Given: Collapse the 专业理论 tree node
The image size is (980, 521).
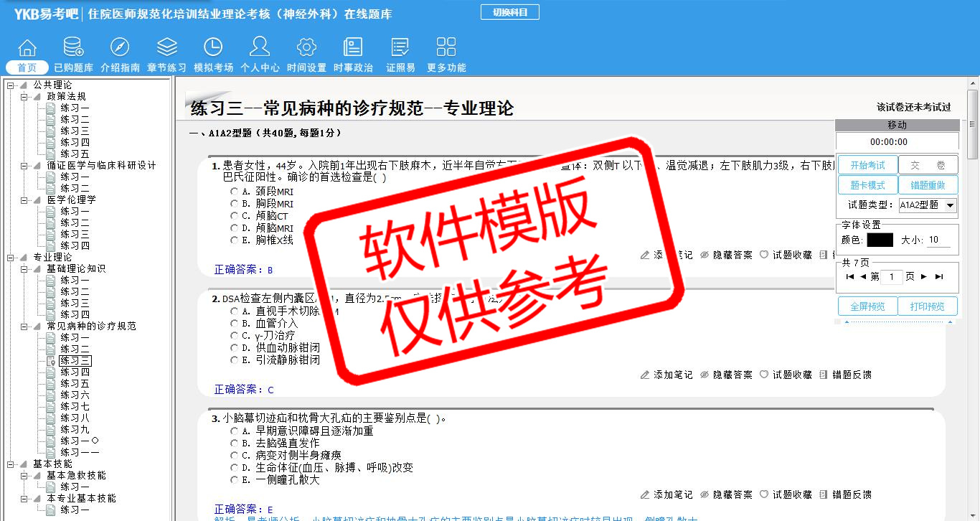Looking at the screenshot, I should tap(11, 258).
